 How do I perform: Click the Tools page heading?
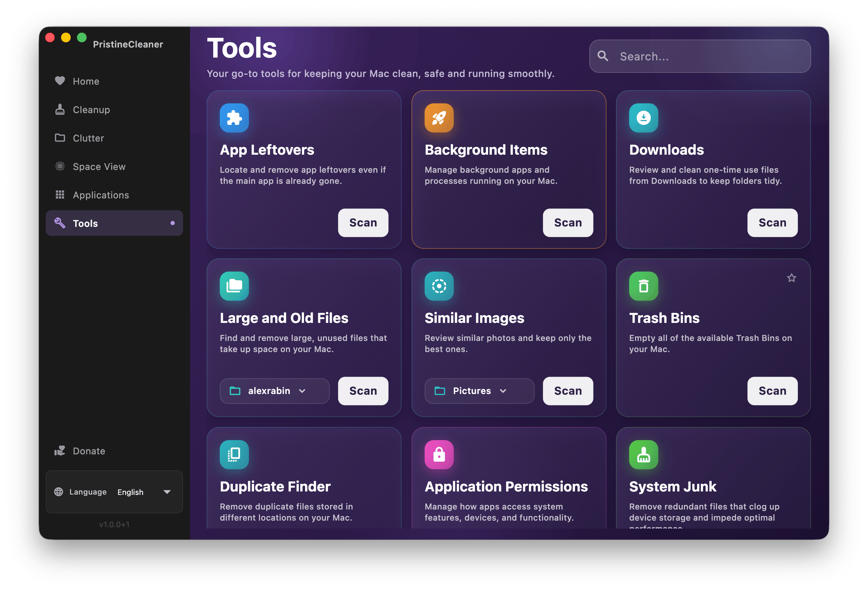coord(242,48)
